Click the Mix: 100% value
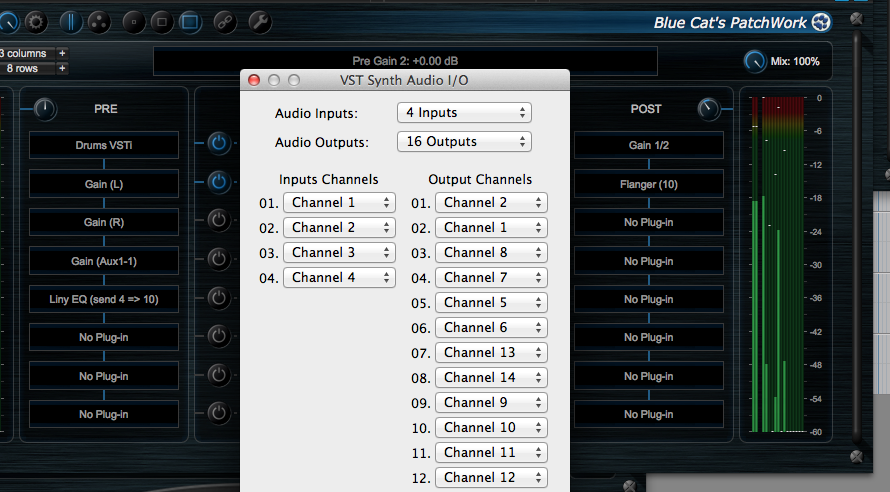The image size is (890, 492). (795, 61)
